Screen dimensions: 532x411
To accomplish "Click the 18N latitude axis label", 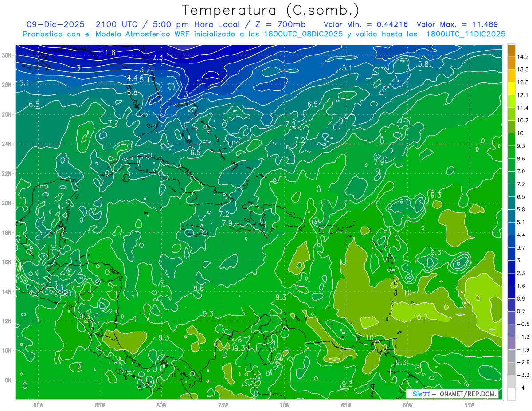I will (x=8, y=232).
